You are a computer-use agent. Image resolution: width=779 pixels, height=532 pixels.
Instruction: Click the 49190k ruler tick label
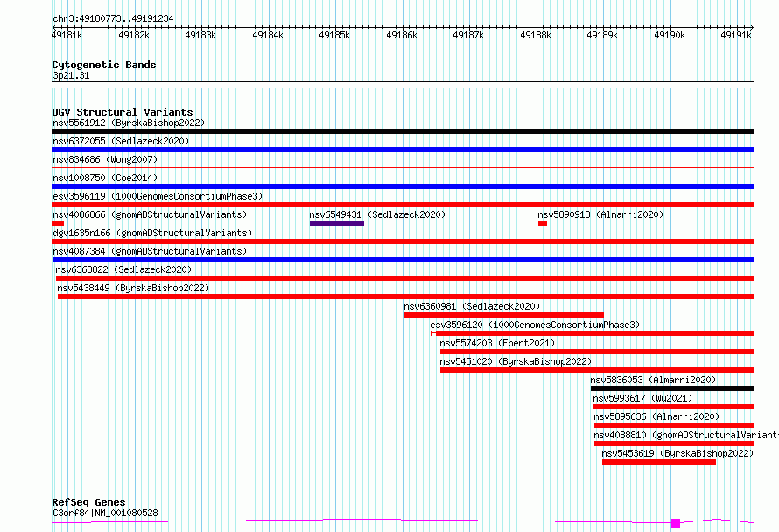pos(670,35)
